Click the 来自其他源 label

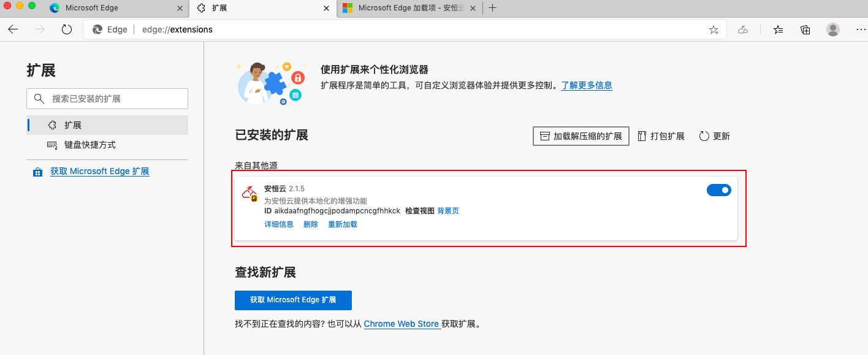[x=257, y=166]
